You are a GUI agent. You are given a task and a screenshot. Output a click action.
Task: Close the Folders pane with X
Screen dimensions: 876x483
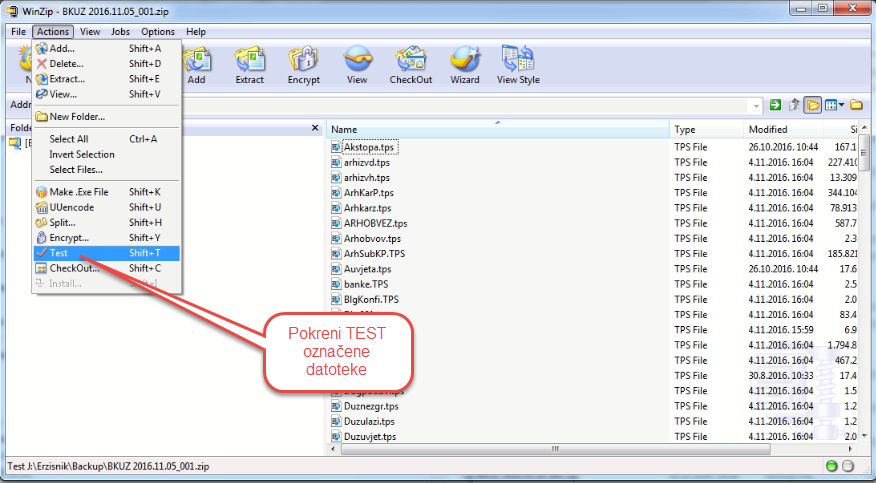tap(315, 128)
